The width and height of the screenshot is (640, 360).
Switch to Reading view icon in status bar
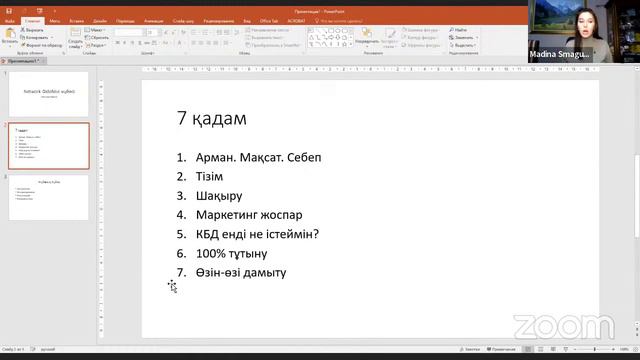click(x=553, y=349)
